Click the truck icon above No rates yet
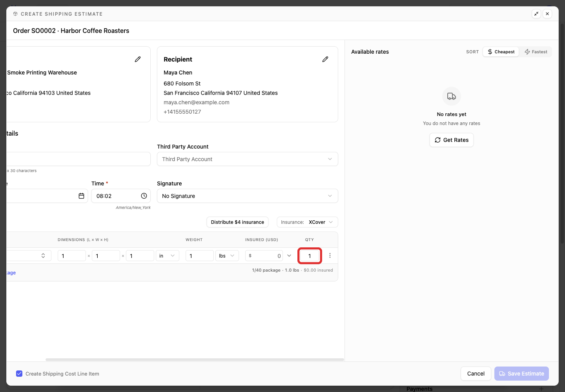This screenshot has height=392, width=565. tap(452, 96)
